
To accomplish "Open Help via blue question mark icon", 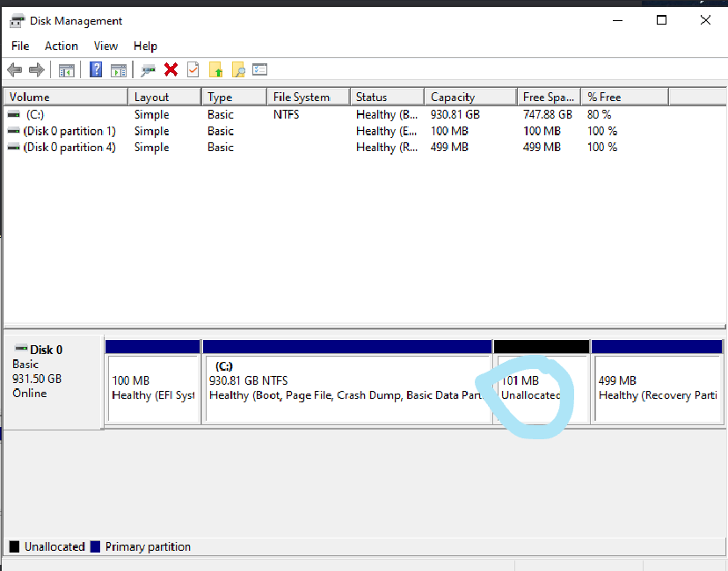I will coord(96,69).
